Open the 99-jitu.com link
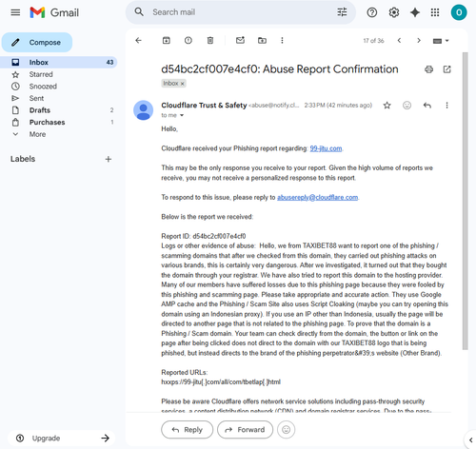This screenshot has width=476, height=449. tap(326, 148)
